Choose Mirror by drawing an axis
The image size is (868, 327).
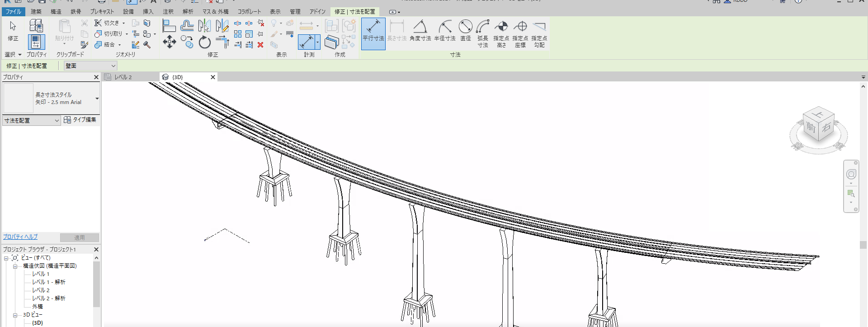[222, 26]
